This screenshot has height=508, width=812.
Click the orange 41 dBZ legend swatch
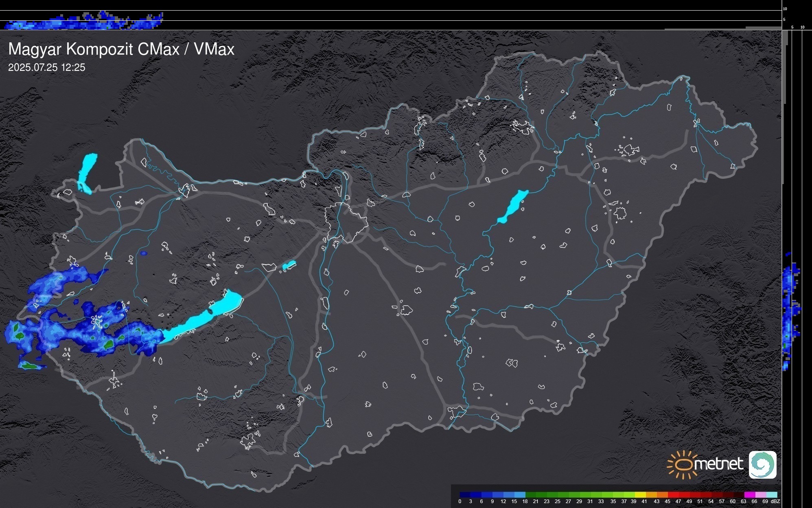click(x=651, y=495)
